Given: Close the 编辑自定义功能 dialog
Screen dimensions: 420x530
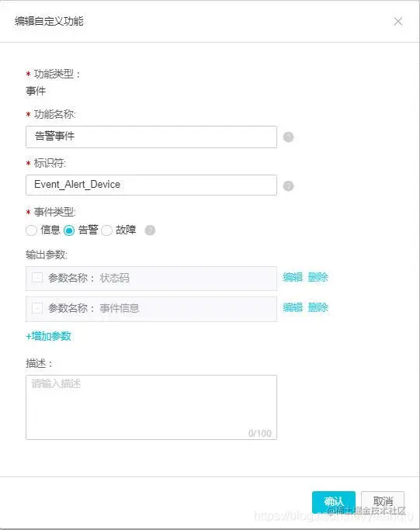Looking at the screenshot, I should click(x=398, y=22).
